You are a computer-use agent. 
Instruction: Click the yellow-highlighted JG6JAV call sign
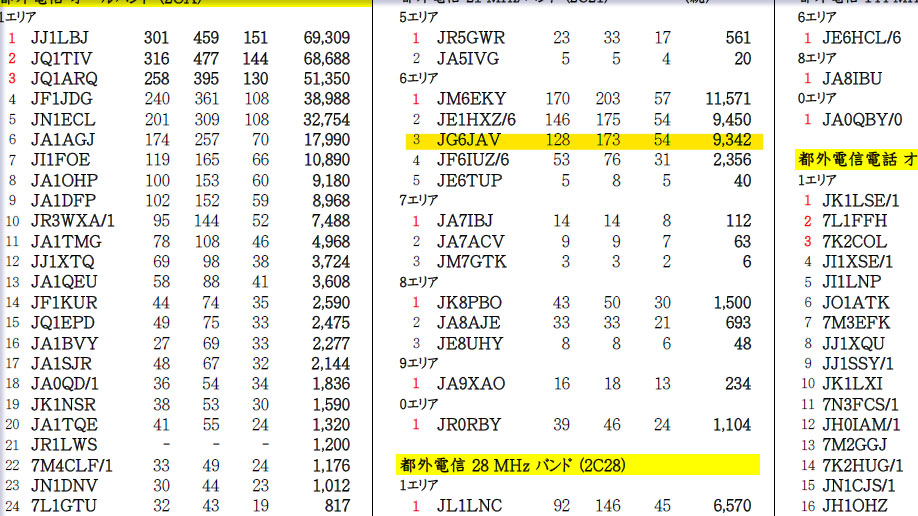click(x=469, y=141)
